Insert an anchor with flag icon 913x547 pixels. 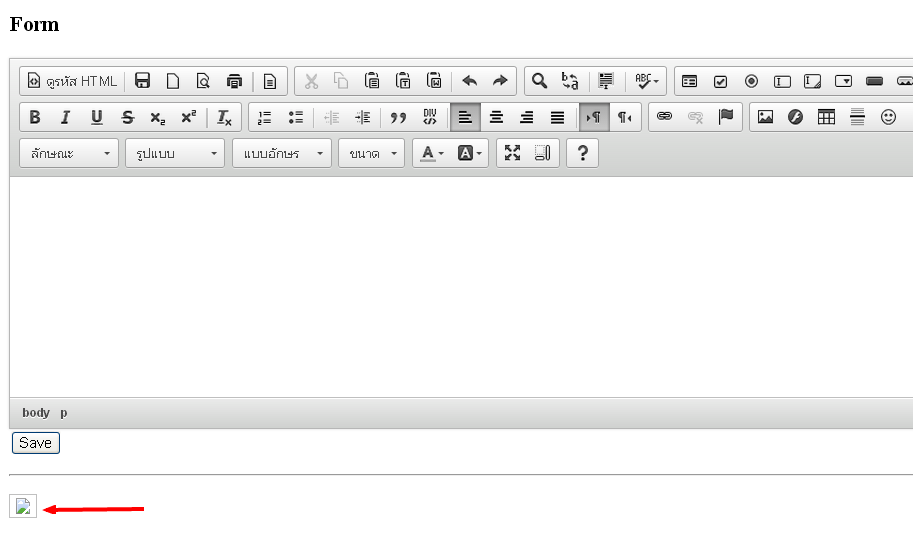(726, 117)
